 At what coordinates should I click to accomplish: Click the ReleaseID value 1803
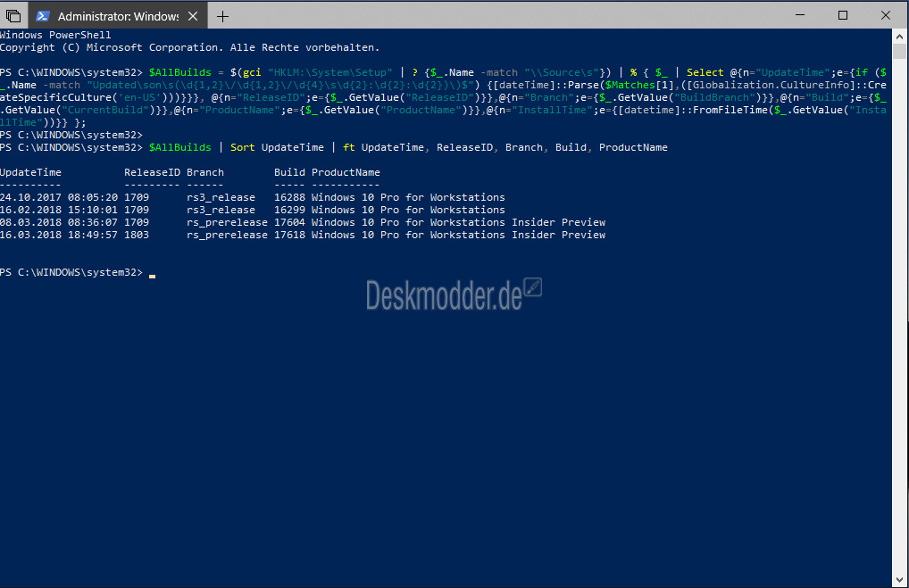point(137,235)
